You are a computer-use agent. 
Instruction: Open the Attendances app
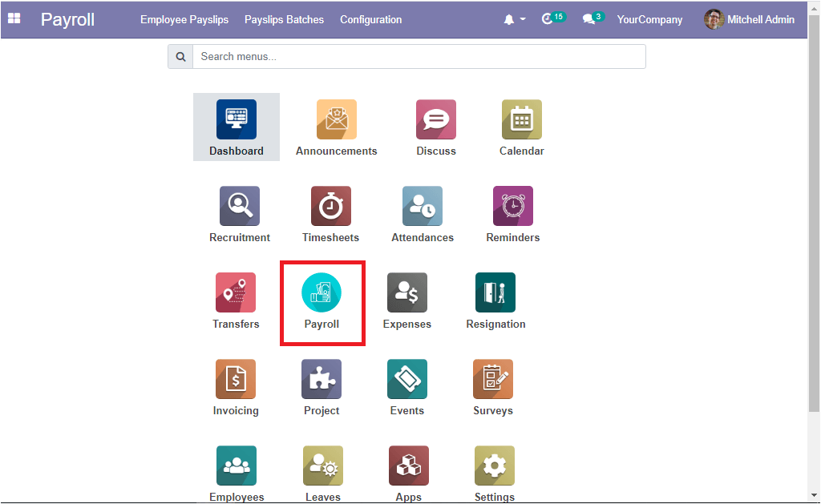pyautogui.click(x=422, y=207)
